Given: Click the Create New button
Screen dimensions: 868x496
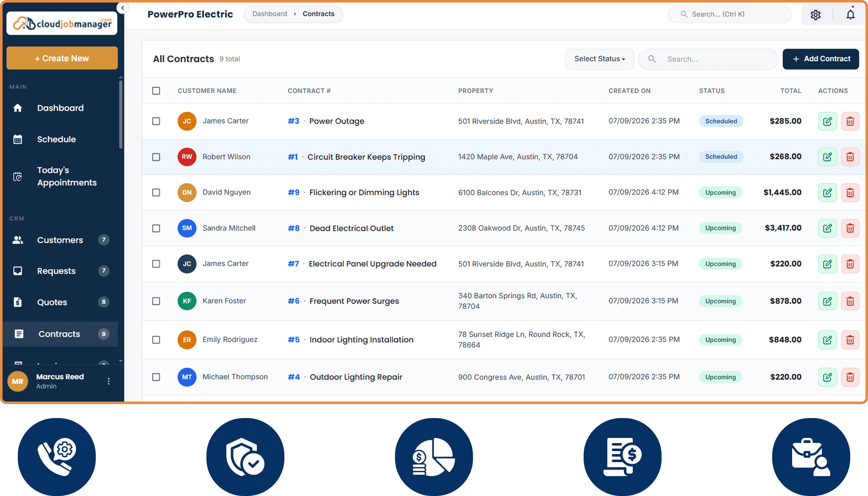Looking at the screenshot, I should (x=62, y=58).
